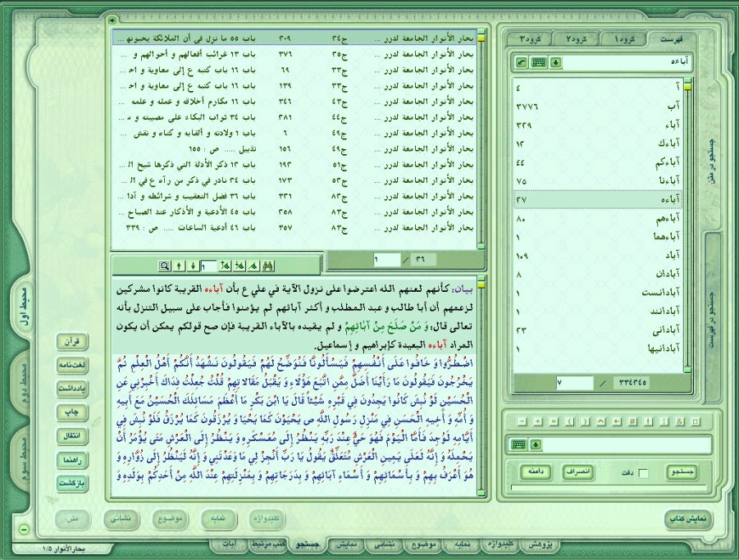The height and width of the screenshot is (560, 739).
Task: Open the پژوهش bottom tab
Action: 540,544
